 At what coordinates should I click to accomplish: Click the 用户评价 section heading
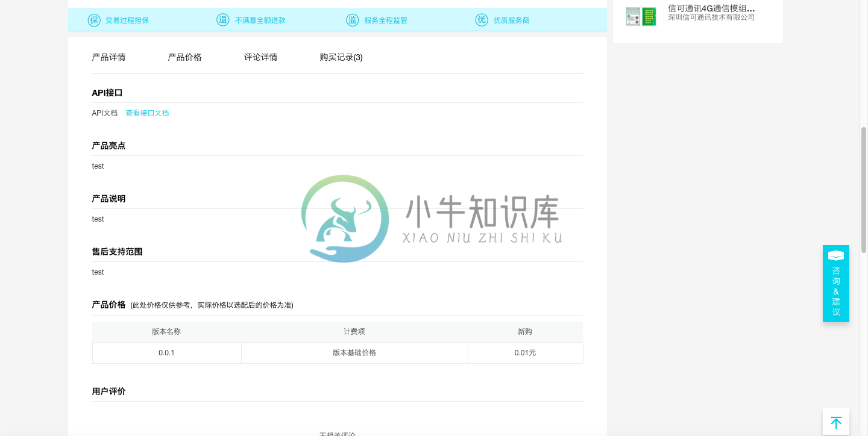[108, 391]
